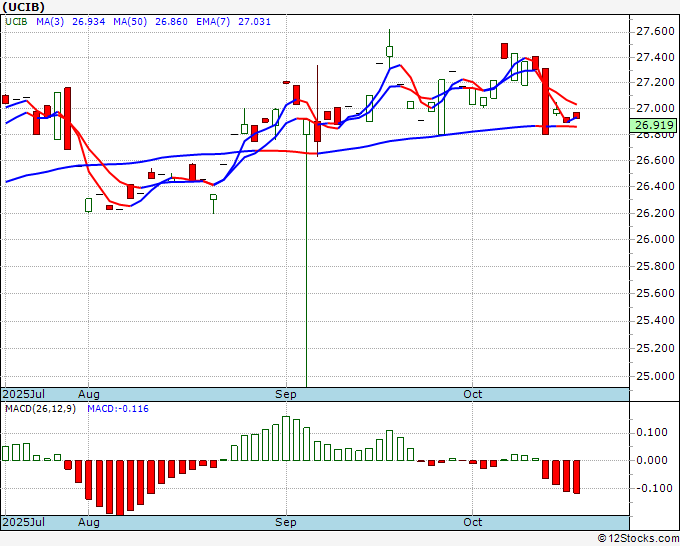Click the MA(3) value 26.934
Image resolution: width=680 pixels, height=546 pixels.
pos(88,21)
